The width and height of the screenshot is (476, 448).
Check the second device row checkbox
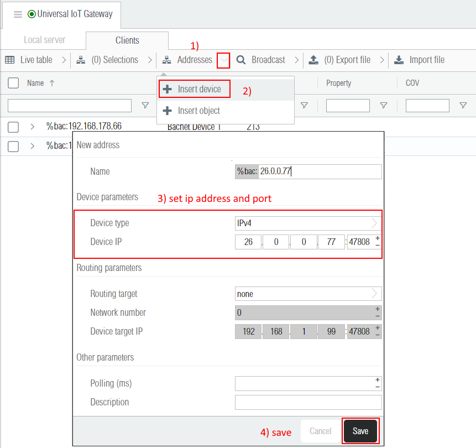(x=13, y=146)
